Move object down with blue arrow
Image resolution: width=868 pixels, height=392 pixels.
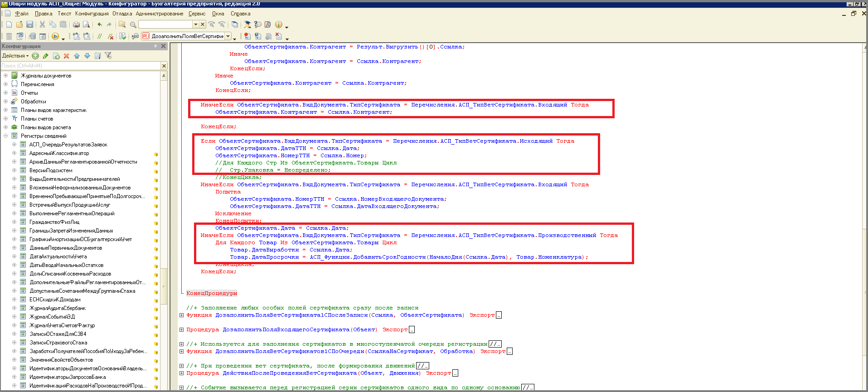[x=87, y=56]
